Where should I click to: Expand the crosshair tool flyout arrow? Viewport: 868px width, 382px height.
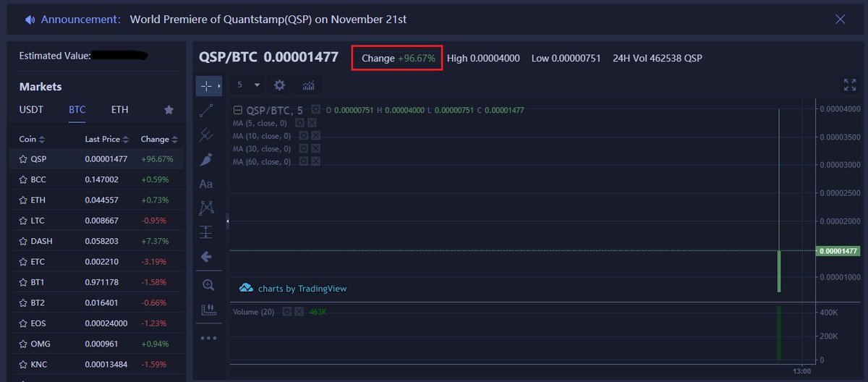(218, 86)
